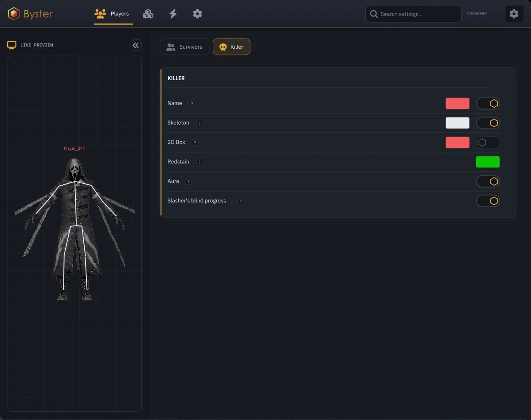Viewport: 531px width, 420px height.
Task: Toggle the Skeleton switch
Action: point(488,123)
